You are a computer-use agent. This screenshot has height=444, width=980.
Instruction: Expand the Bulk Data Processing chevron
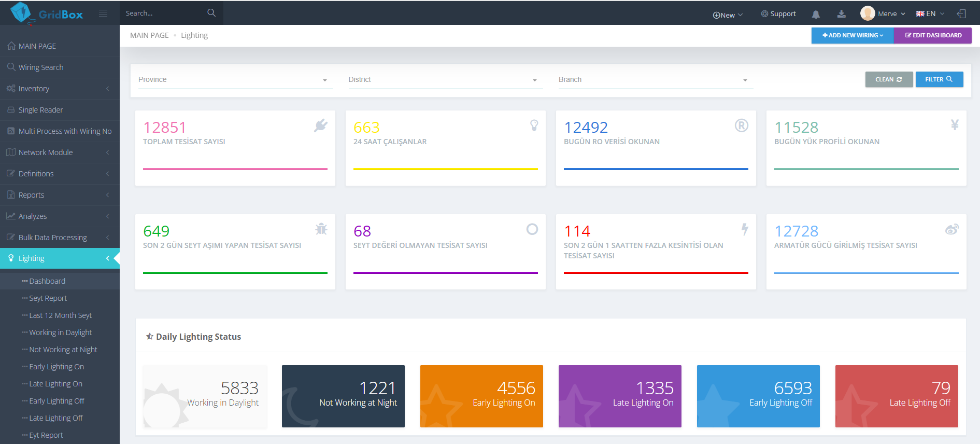pos(108,238)
